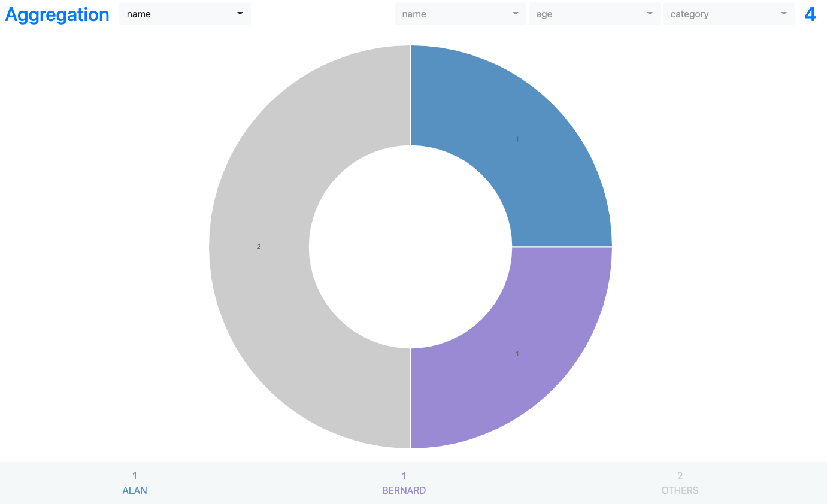The image size is (827, 504).
Task: Click the ALAN legend label
Action: pos(135,490)
